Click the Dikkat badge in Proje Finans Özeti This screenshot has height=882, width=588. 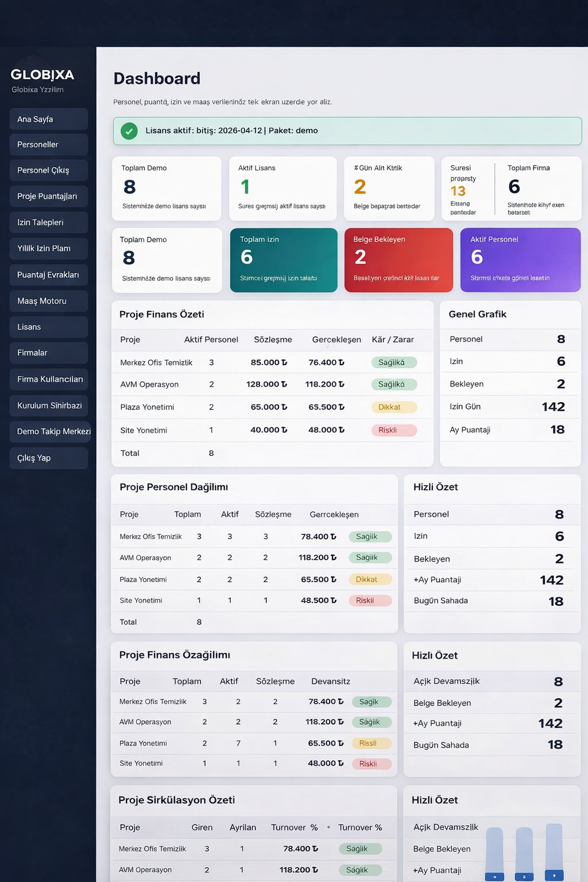(393, 407)
